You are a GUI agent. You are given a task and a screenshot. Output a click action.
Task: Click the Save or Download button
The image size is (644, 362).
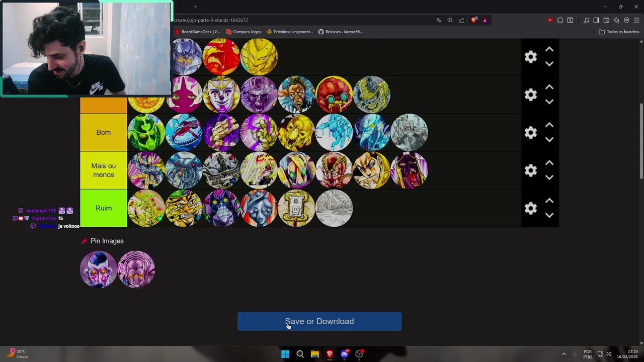319,321
